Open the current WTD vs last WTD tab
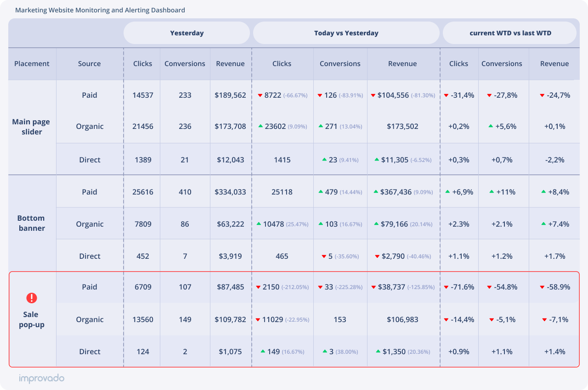 point(510,33)
